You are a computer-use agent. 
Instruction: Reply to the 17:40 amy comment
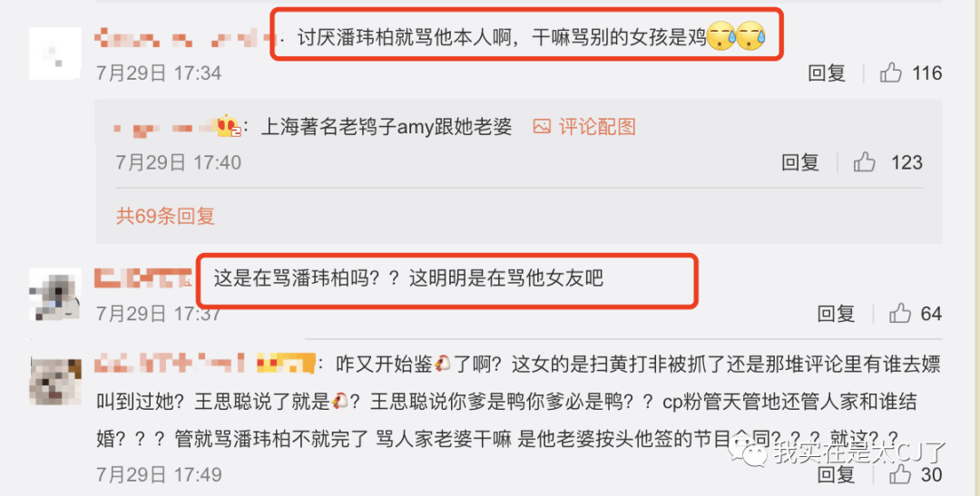pyautogui.click(x=800, y=162)
